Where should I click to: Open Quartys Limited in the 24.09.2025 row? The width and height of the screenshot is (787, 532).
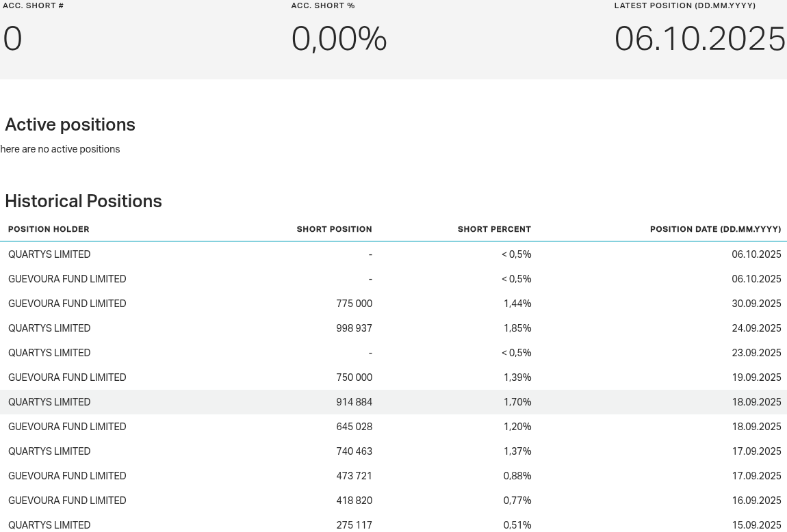[49, 328]
